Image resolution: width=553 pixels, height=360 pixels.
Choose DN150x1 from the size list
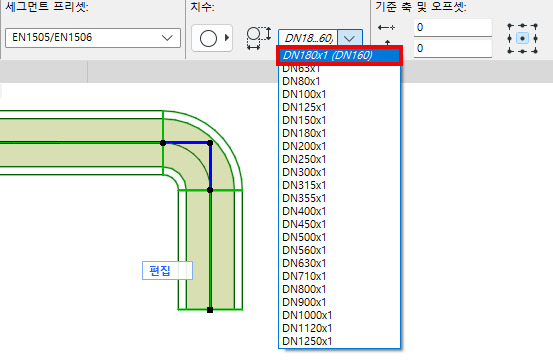339,120
